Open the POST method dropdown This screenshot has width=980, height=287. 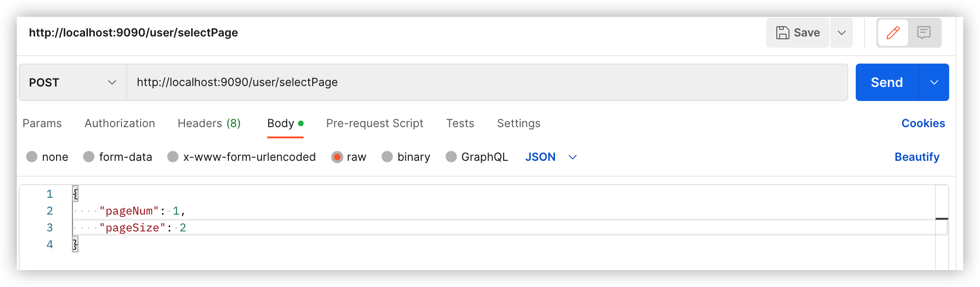pyautogui.click(x=72, y=82)
